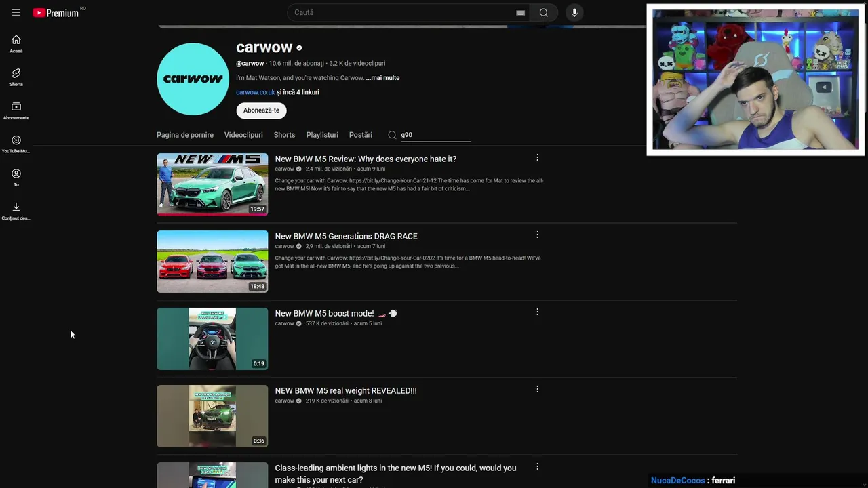Open options menu for real weight video
The width and height of the screenshot is (868, 488).
point(537,389)
